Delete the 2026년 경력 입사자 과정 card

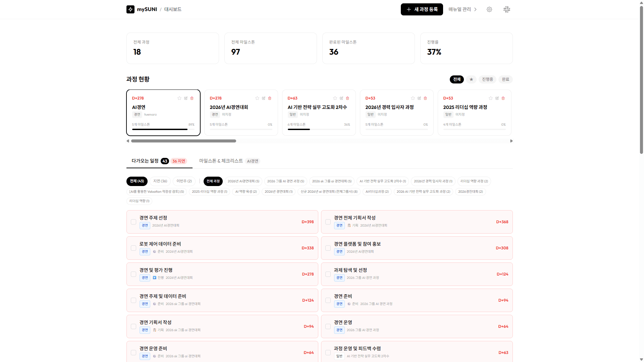[x=425, y=98]
